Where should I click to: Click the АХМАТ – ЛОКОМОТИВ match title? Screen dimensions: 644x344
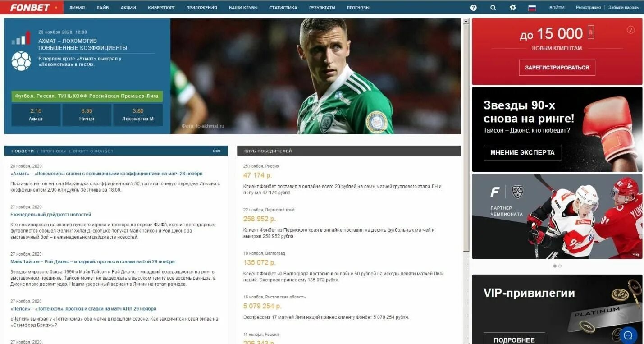coord(68,41)
